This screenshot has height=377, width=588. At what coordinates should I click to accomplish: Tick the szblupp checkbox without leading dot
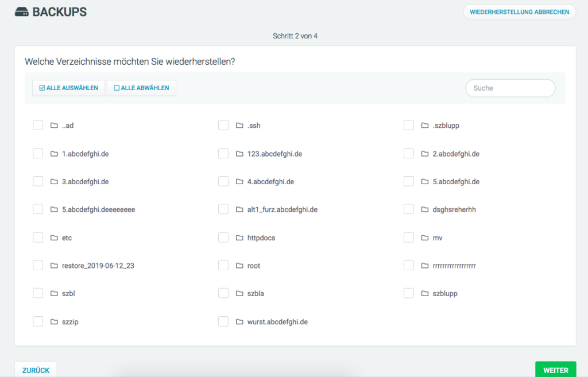[408, 293]
